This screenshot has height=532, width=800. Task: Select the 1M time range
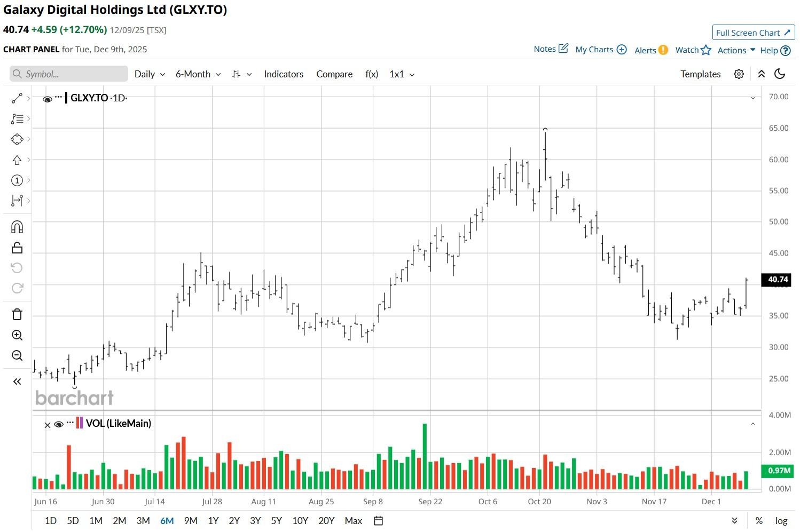[x=96, y=521]
